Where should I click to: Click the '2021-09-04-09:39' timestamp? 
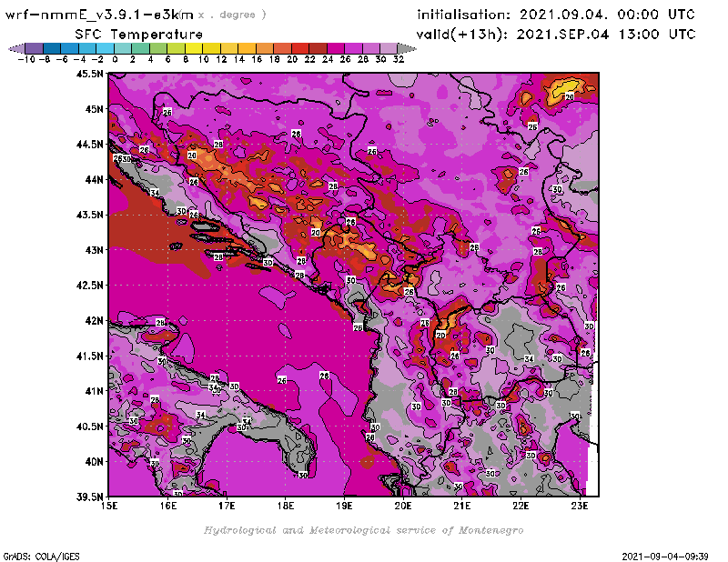click(665, 556)
